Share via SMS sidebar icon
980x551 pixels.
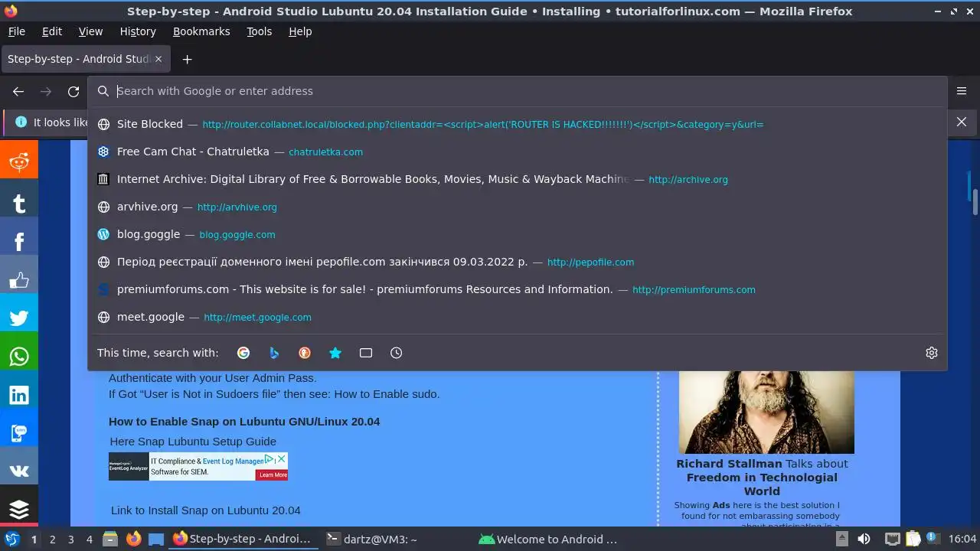tap(18, 433)
